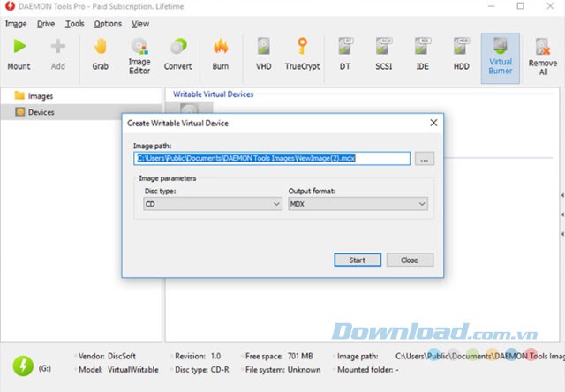Expand the Disc type dropdown
The image size is (565, 392).
[212, 204]
